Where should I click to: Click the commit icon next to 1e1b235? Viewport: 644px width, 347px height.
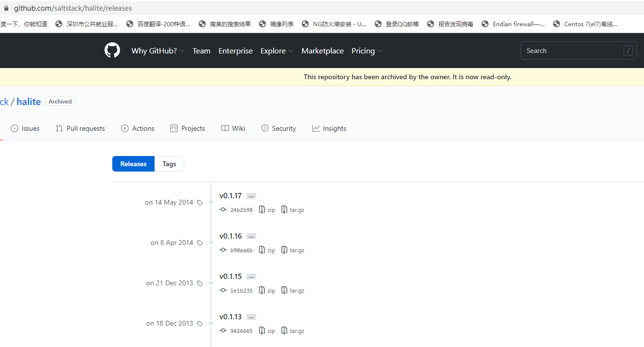[x=223, y=290]
